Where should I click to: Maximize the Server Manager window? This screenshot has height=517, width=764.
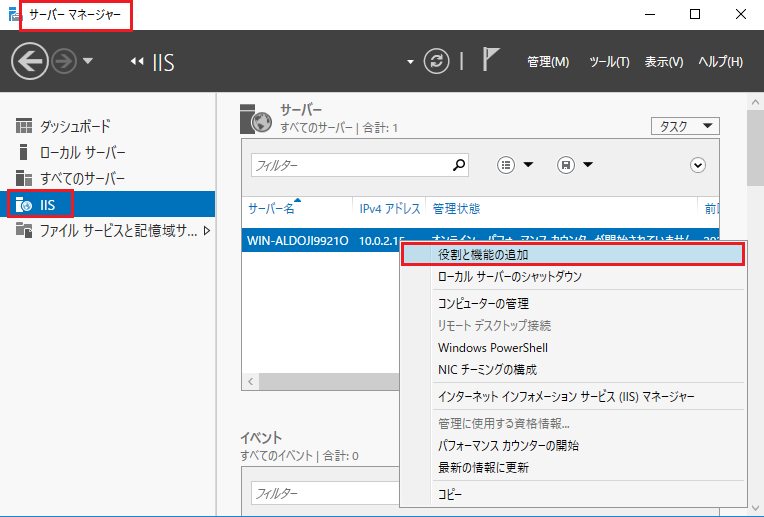(695, 14)
